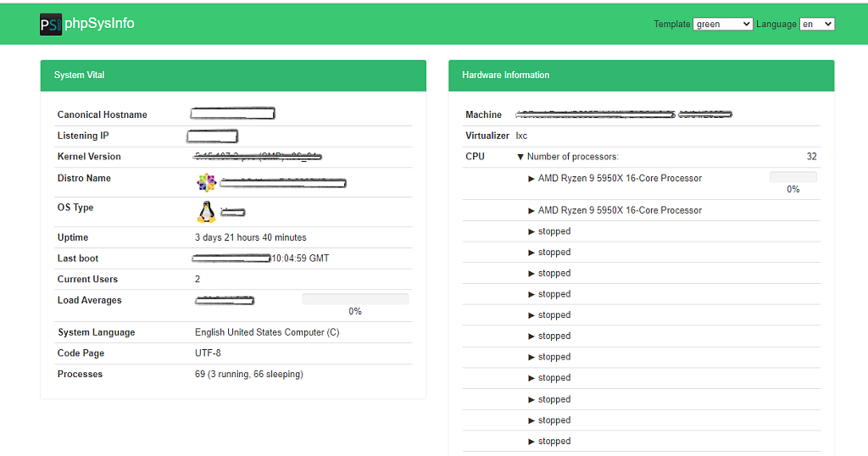Image resolution: width=868 pixels, height=456 pixels.
Task: Click the phpSysInfo title link
Action: [99, 24]
